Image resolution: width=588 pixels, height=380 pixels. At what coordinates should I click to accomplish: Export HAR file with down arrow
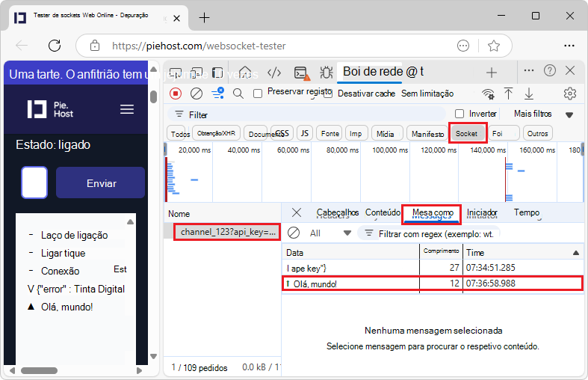pyautogui.click(x=529, y=94)
